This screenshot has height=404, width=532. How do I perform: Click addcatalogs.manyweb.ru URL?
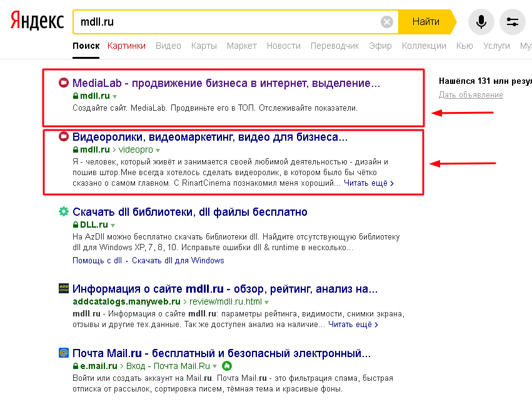point(126,301)
